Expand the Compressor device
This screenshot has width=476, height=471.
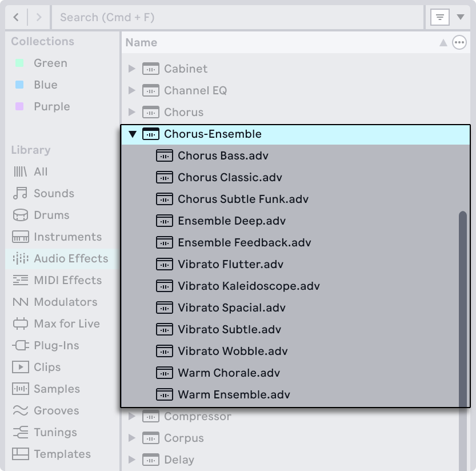click(x=132, y=416)
